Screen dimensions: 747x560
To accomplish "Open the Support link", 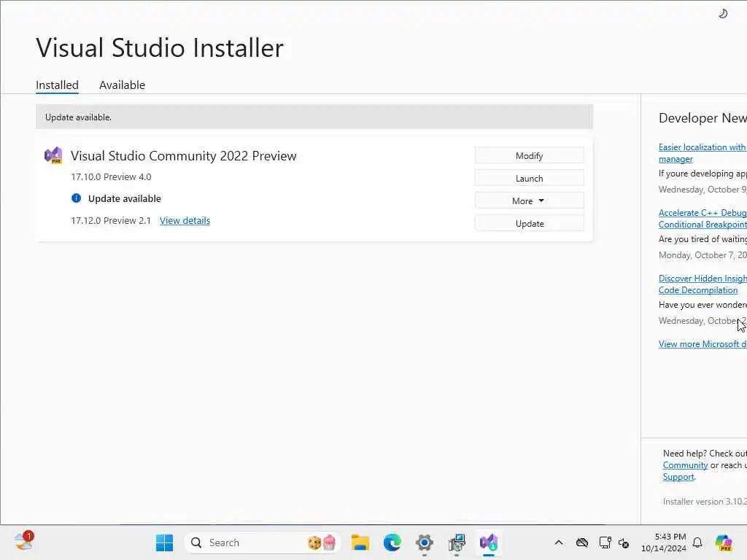I will [x=678, y=477].
